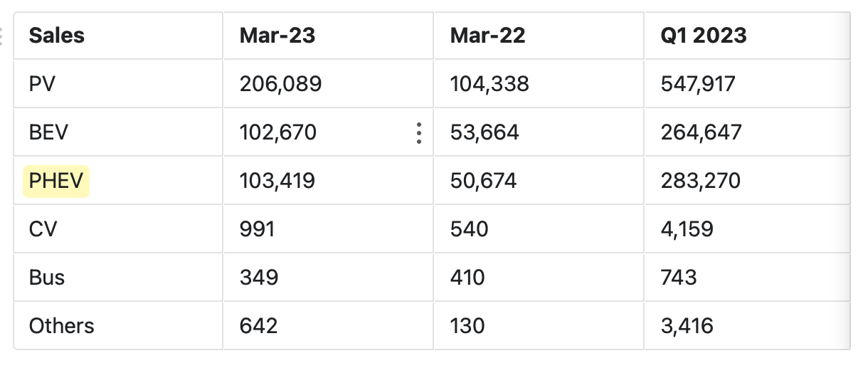Click the Others row label
The width and height of the screenshot is (868, 373).
click(x=118, y=326)
